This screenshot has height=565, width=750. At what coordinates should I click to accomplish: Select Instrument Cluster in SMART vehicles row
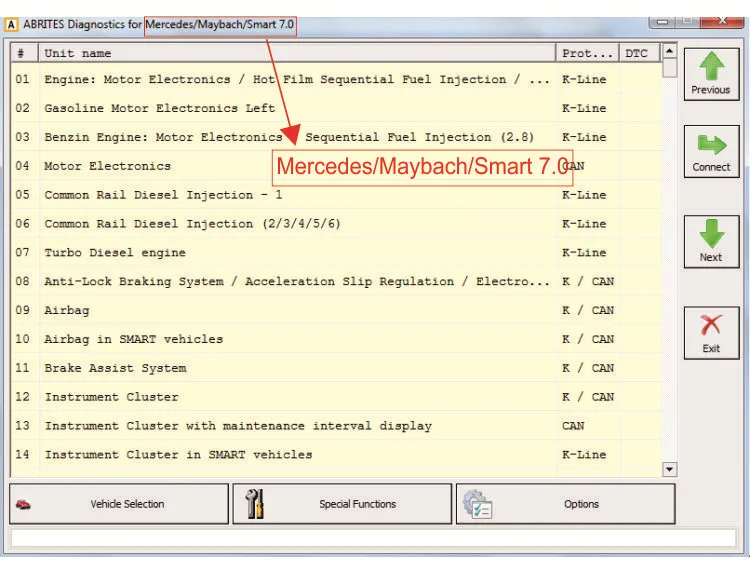pyautogui.click(x=336, y=454)
